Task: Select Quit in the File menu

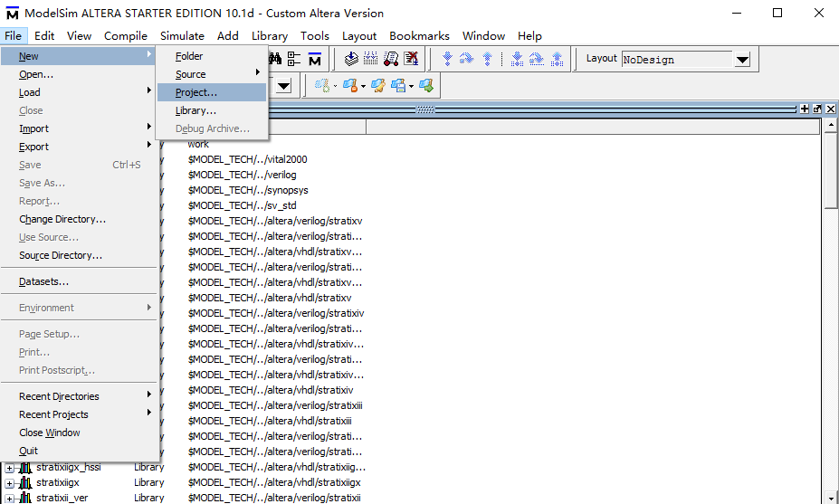Action: tap(78, 451)
